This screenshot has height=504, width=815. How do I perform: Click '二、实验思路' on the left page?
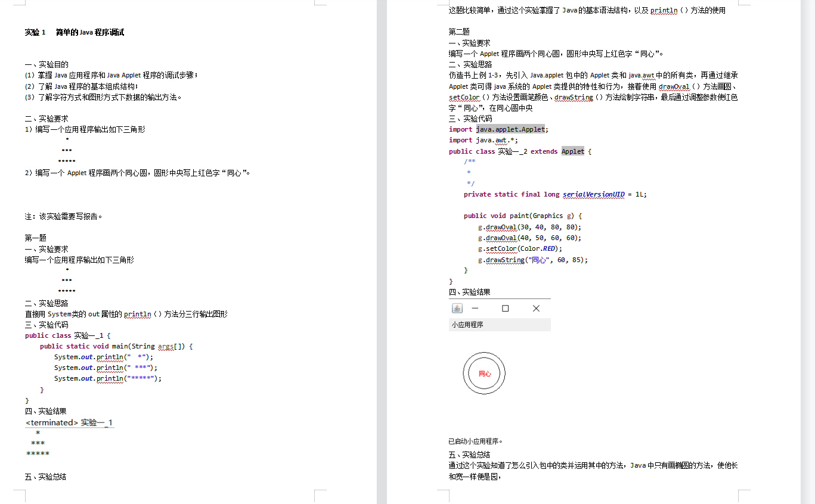click(x=47, y=303)
